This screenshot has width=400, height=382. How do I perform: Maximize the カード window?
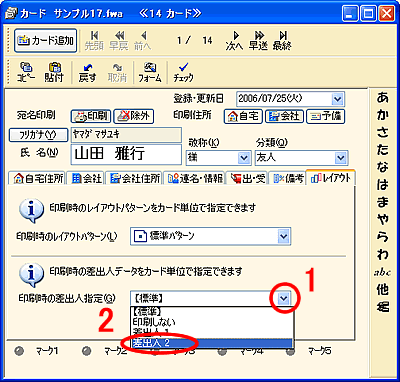(x=369, y=14)
